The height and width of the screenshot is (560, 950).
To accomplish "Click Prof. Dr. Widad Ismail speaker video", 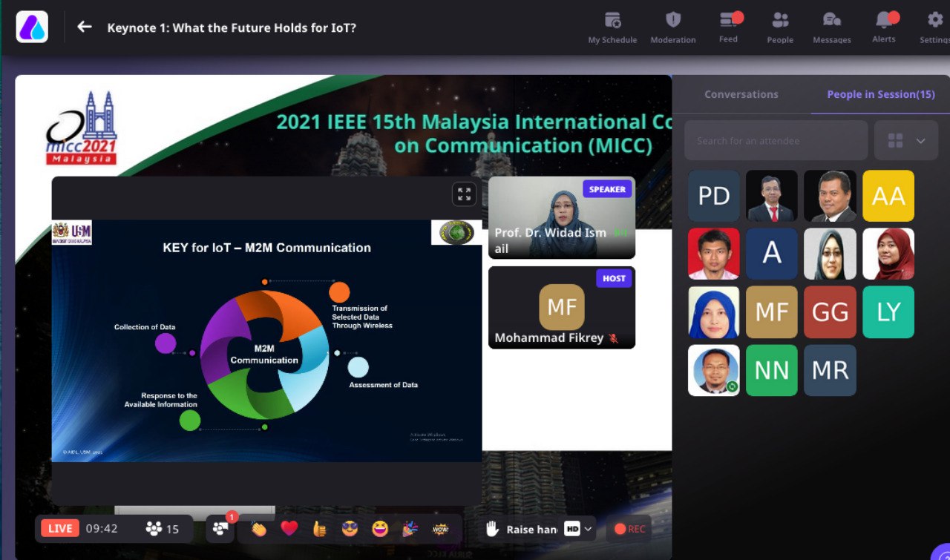I will click(x=562, y=217).
